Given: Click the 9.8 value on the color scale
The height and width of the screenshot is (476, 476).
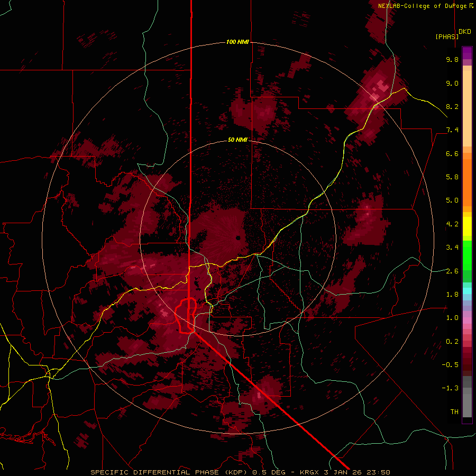Looking at the screenshot, I should [452, 59].
